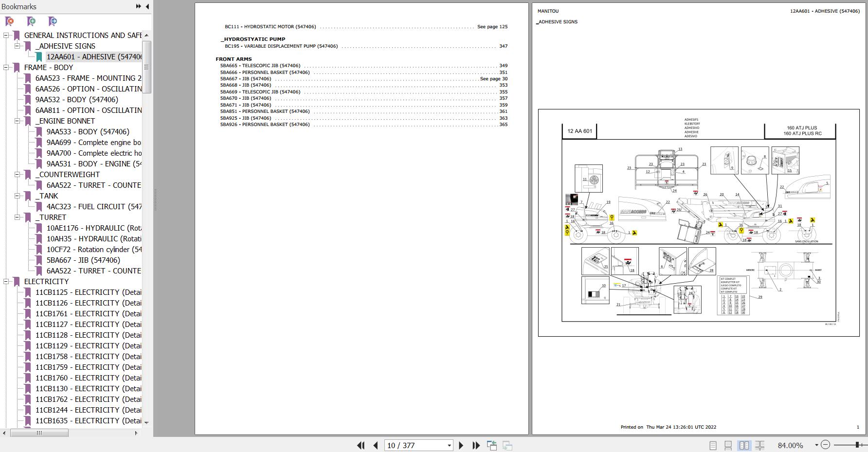Open the 4AC323 - FUEL CIRCUIT bookmark
Screen dimensions: 868x452
click(x=93, y=207)
